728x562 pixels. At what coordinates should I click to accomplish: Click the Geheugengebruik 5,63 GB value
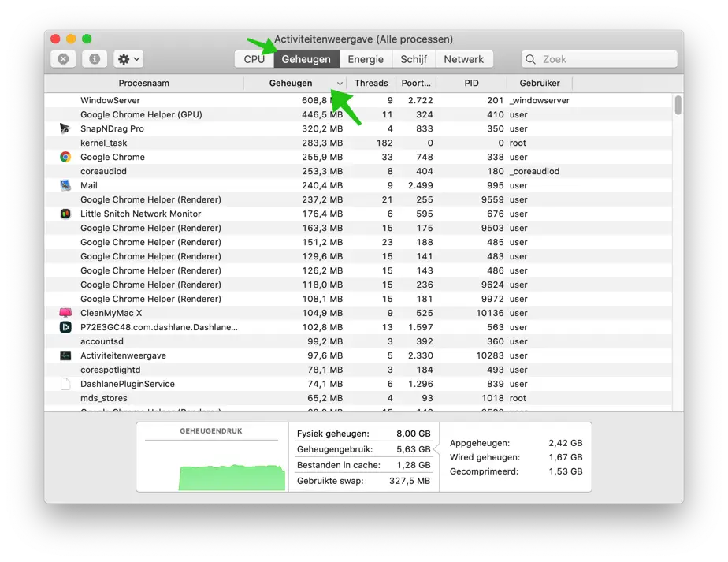[x=413, y=449]
